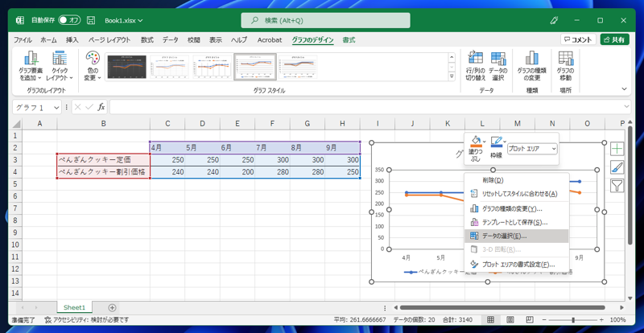The image size is (644, 333).
Task: Click the Chart Styles brush button
Action: (617, 167)
